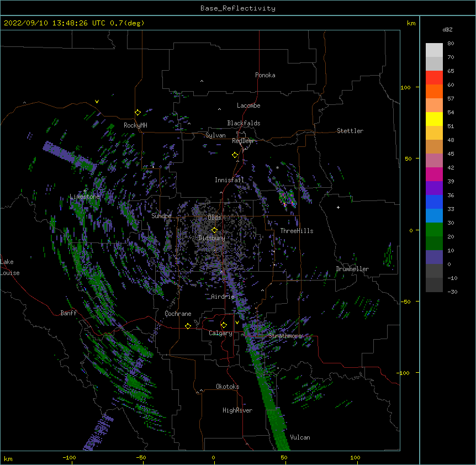Viewport: 476px width, 465px height.
Task: Click the Olds city label
Action: pos(214,218)
